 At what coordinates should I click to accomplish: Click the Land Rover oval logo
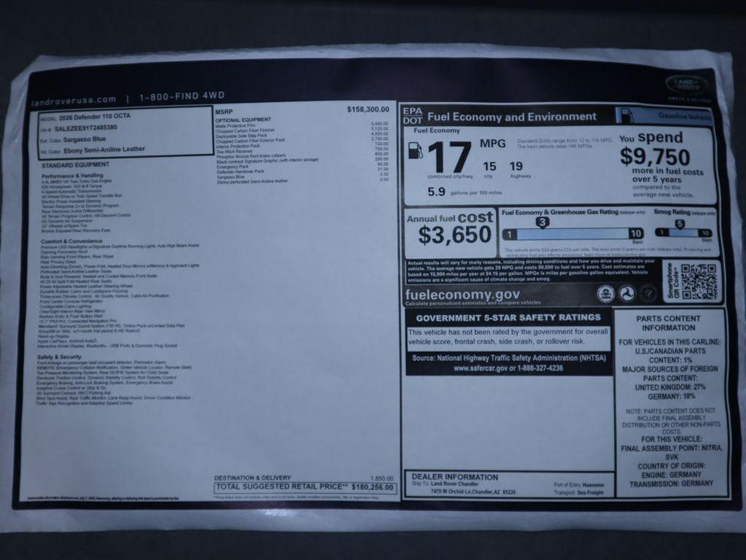point(685,84)
